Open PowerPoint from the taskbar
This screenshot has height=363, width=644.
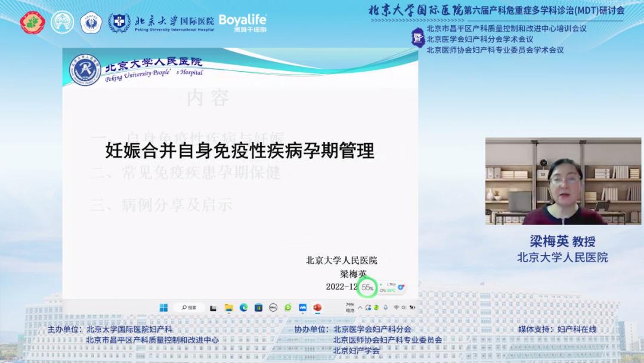coord(317,307)
